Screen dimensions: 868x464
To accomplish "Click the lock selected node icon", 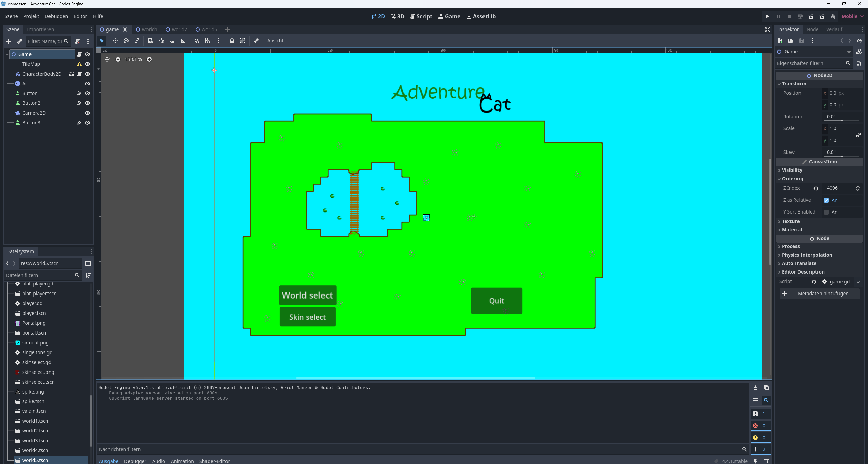I will (232, 41).
